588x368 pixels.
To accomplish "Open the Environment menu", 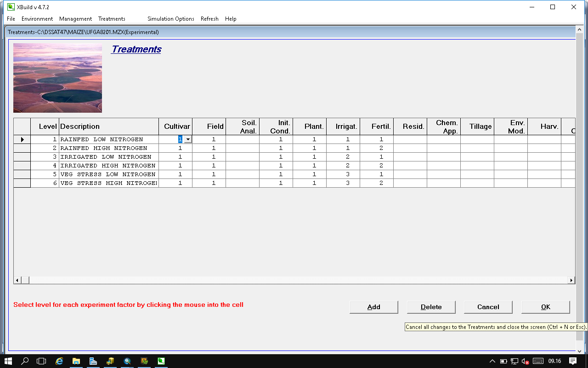I will pos(37,19).
